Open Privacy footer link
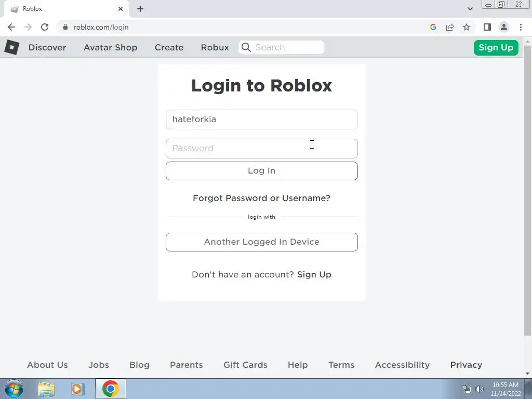Screen dimensions: 532x399 coord(466,365)
